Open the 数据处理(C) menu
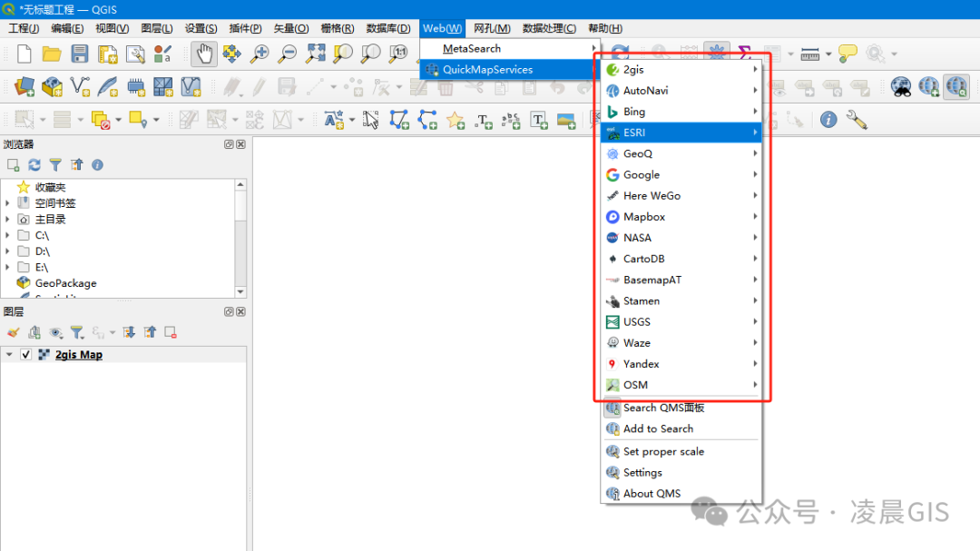Screen dimensions: 980x551 tap(549, 28)
